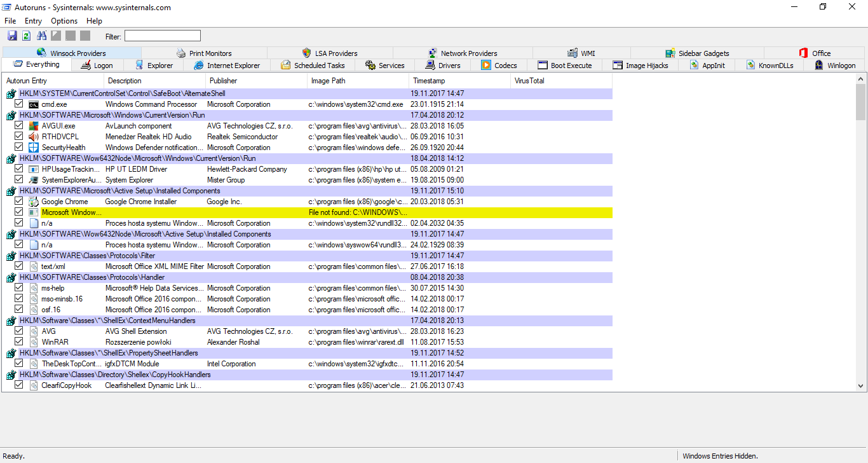This screenshot has height=463, width=868.
Task: Disable the AVGUI.exe autorun checkbox
Action: (19, 125)
